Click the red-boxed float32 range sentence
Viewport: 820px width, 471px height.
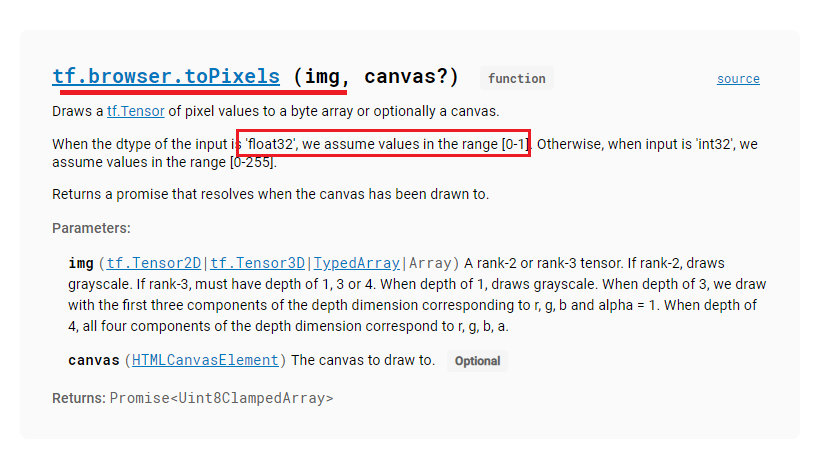tap(384, 144)
